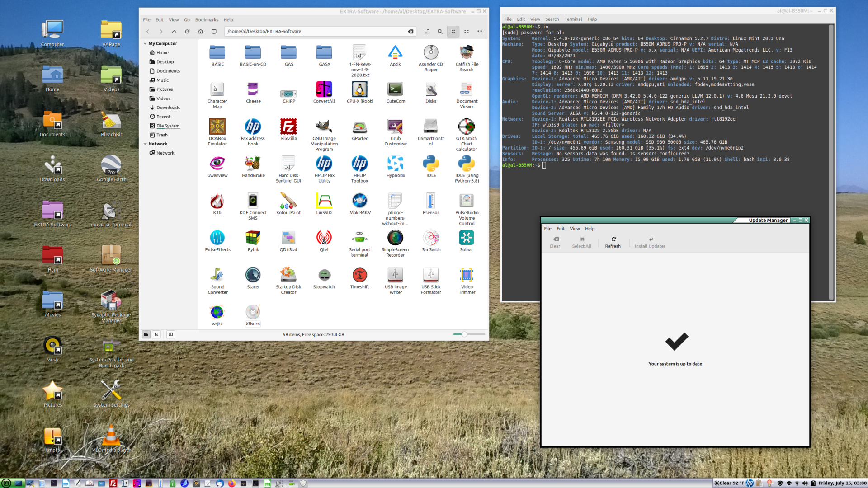Switch file manager to icon view
868x488 pixels.
point(453,32)
